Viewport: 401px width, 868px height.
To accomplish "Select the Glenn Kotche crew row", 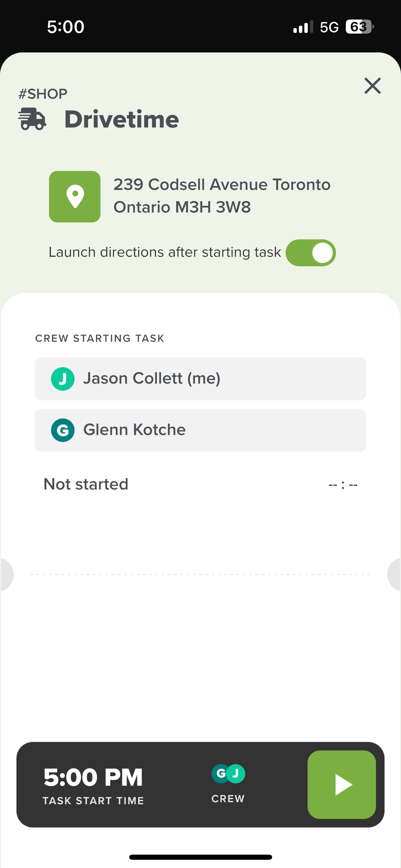I will pyautogui.click(x=200, y=430).
